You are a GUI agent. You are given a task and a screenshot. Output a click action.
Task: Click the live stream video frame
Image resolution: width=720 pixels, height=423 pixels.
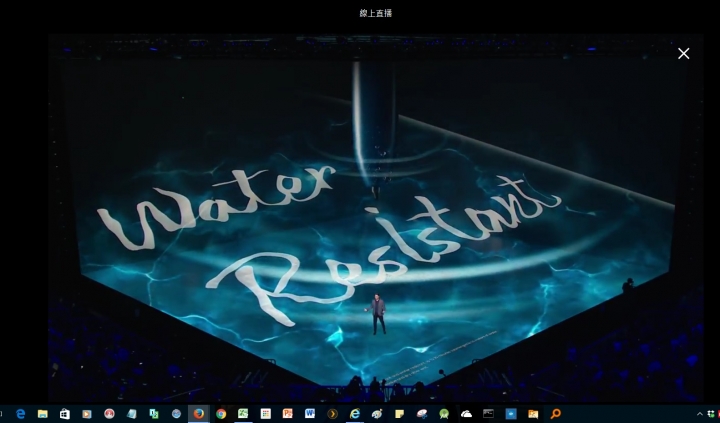[376, 218]
